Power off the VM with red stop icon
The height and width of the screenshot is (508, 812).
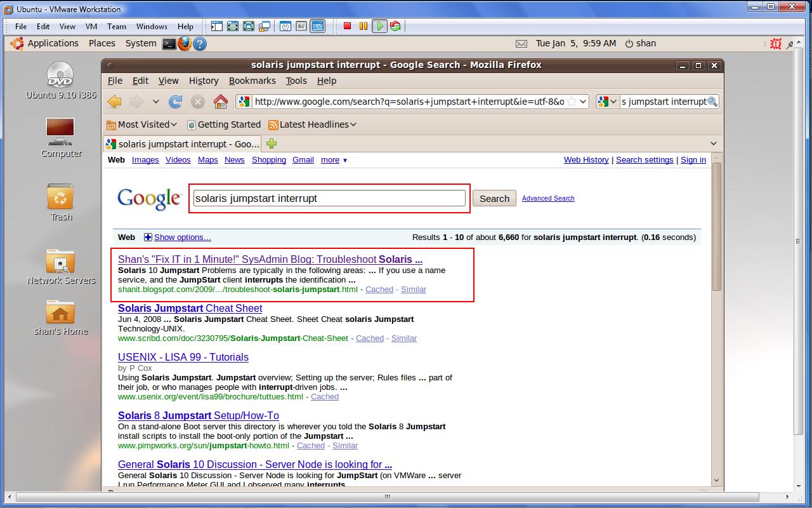pos(347,26)
